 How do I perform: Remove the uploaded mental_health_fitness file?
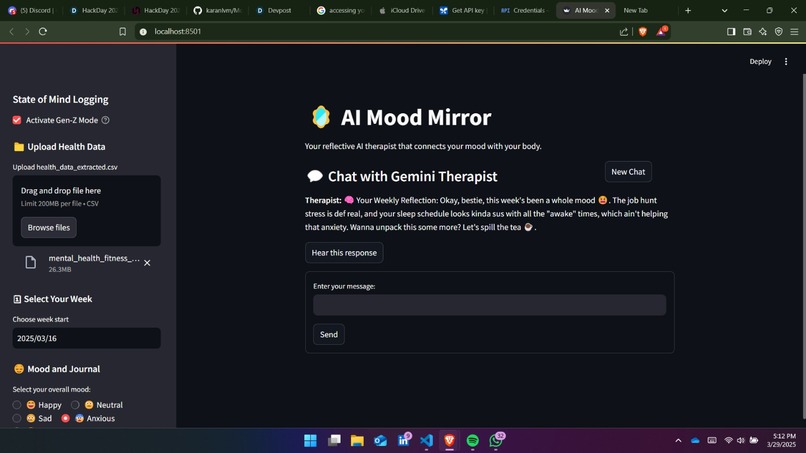(x=147, y=263)
